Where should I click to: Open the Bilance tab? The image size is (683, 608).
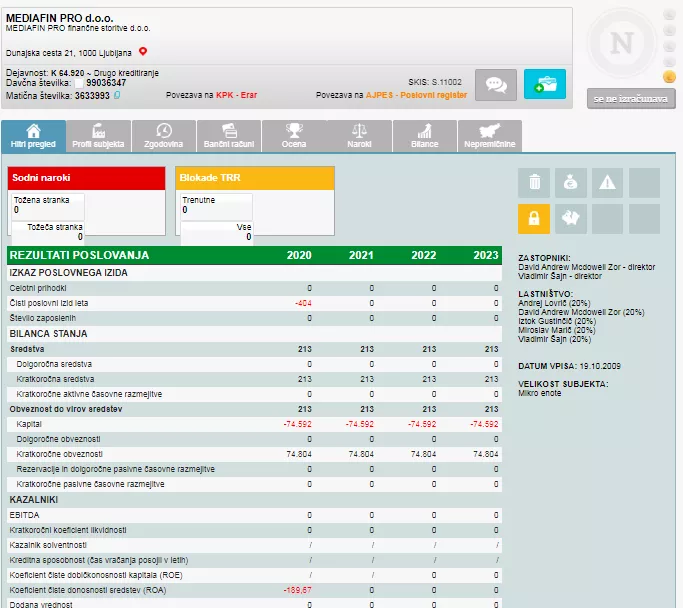coord(424,136)
